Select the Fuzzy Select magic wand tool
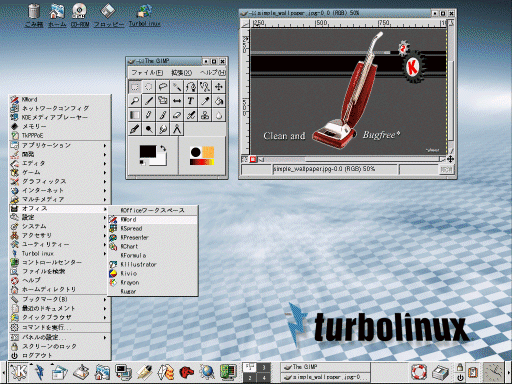Image resolution: width=512 pixels, height=384 pixels. 177,87
